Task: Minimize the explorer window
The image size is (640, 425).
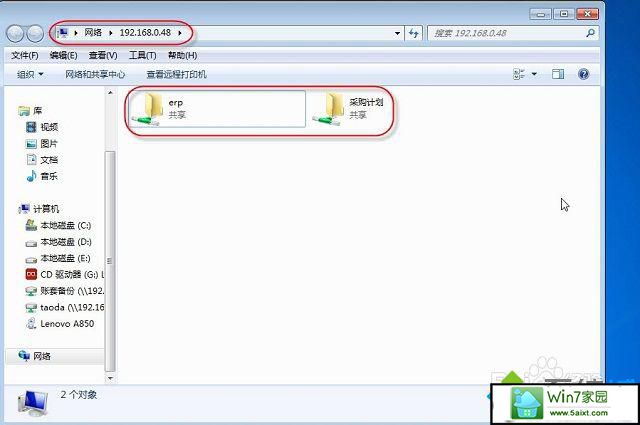Action: pos(540,14)
